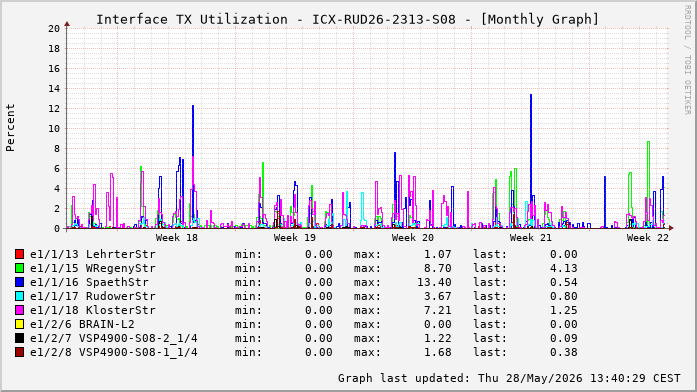697x392 pixels.
Task: Click the SpaethStr max value 13.40
Action: click(434, 282)
